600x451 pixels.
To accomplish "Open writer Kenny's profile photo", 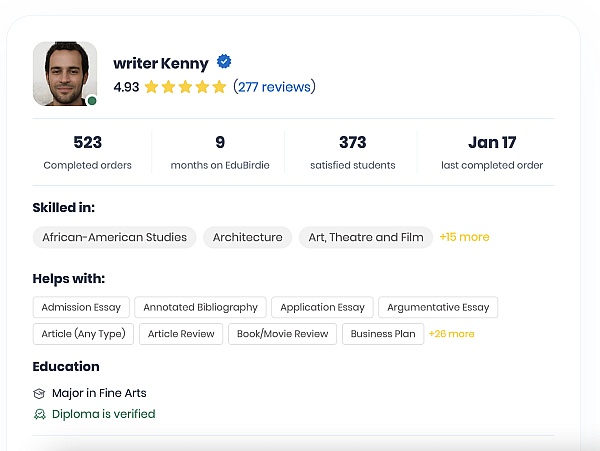I will pyautogui.click(x=65, y=73).
